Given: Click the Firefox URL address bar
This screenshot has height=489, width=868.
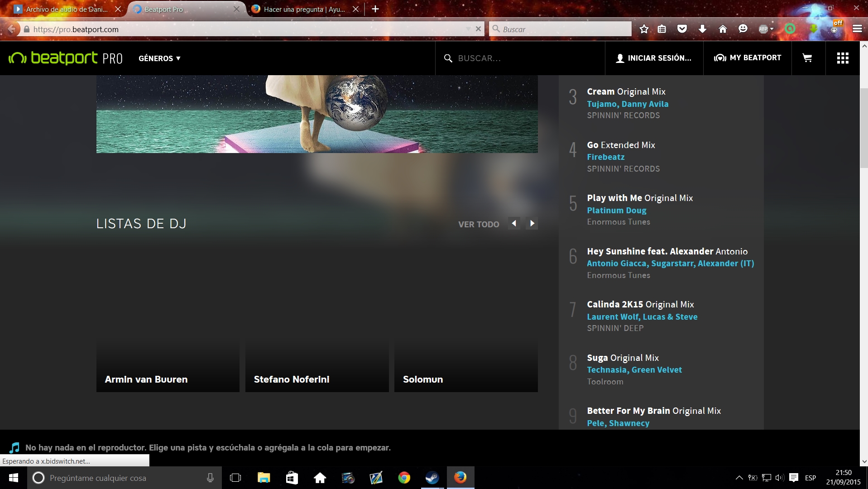Looking at the screenshot, I should coord(248,29).
